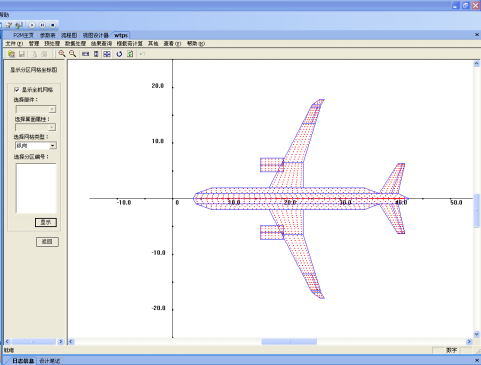
Task: Switch to the wtps tab
Action: (121, 35)
